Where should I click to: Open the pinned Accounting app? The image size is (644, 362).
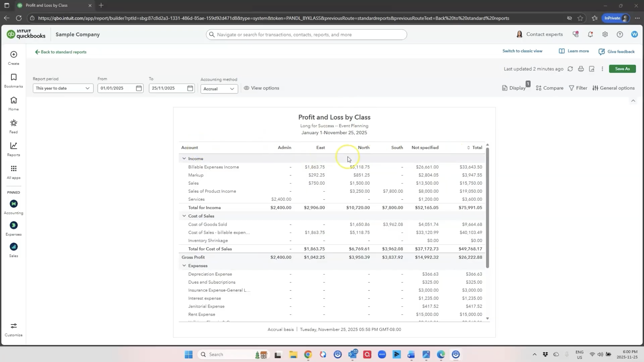click(x=14, y=204)
